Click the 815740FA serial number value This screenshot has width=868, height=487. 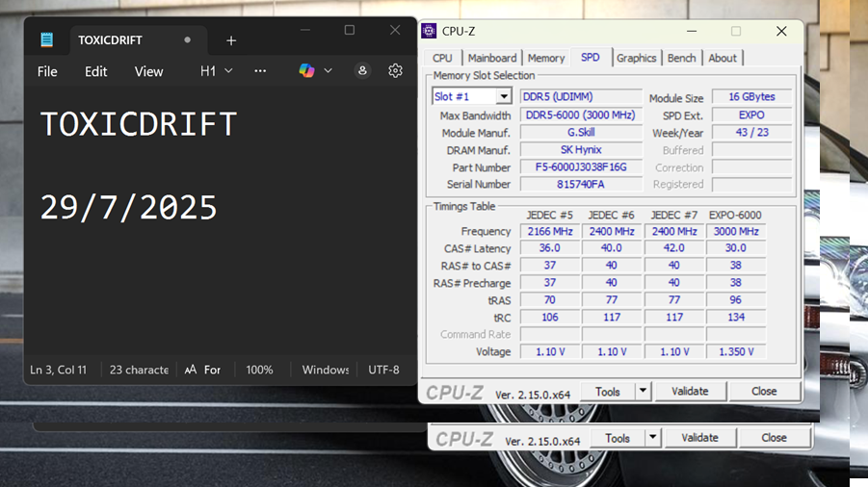pyautogui.click(x=581, y=184)
